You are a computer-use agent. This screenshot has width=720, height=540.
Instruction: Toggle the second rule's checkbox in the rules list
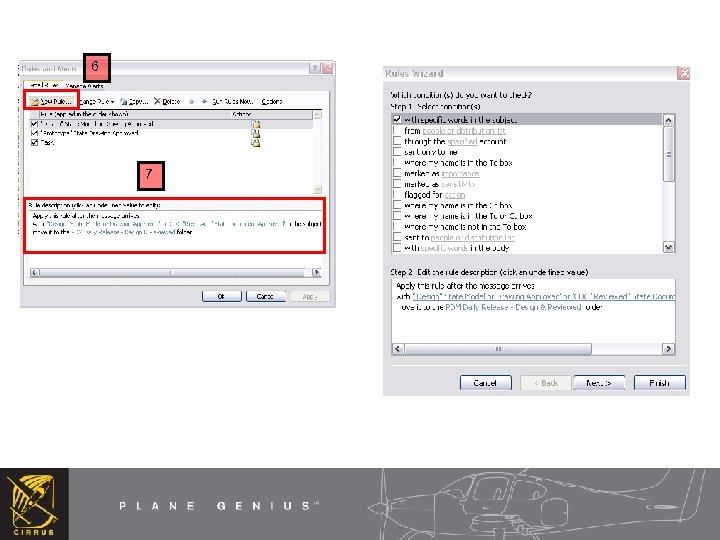(x=34, y=133)
